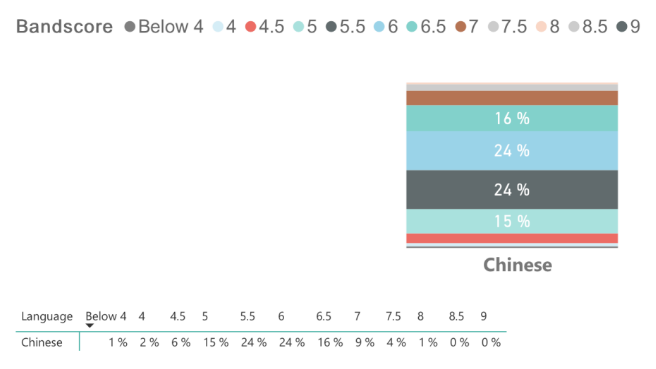Select the 6.5 legend marker
Screen dimensions: 656x369
point(412,27)
